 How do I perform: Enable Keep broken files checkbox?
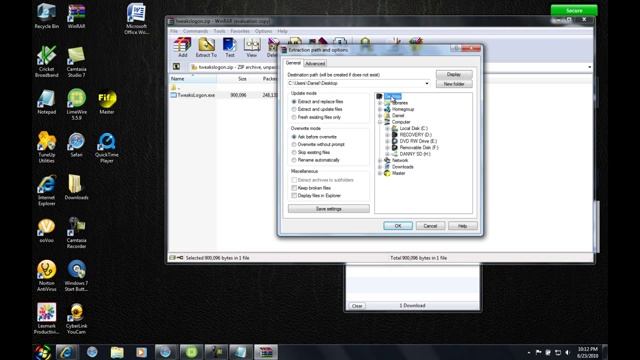point(294,188)
